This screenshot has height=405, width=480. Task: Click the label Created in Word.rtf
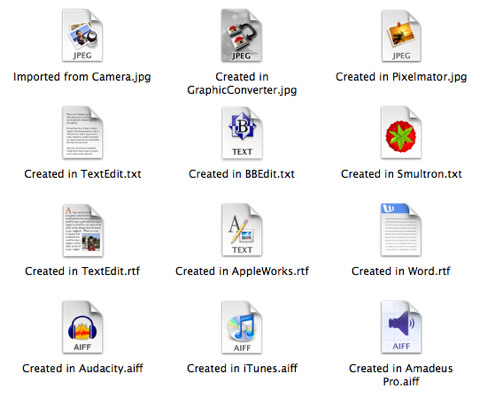click(401, 271)
